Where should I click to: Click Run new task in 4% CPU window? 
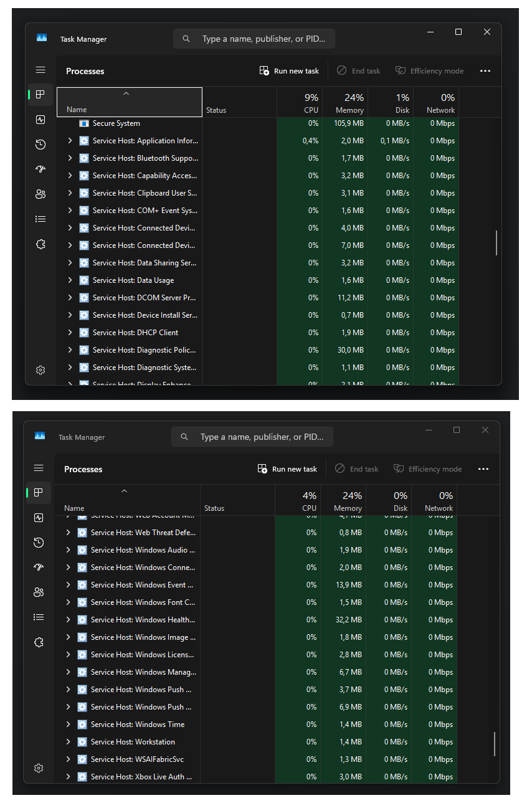click(287, 469)
